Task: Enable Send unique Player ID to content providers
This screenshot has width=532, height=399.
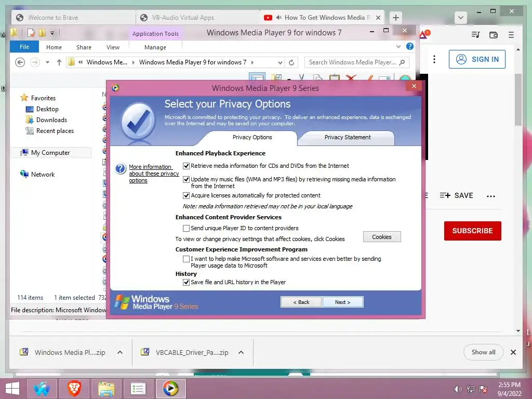Action: (x=186, y=229)
